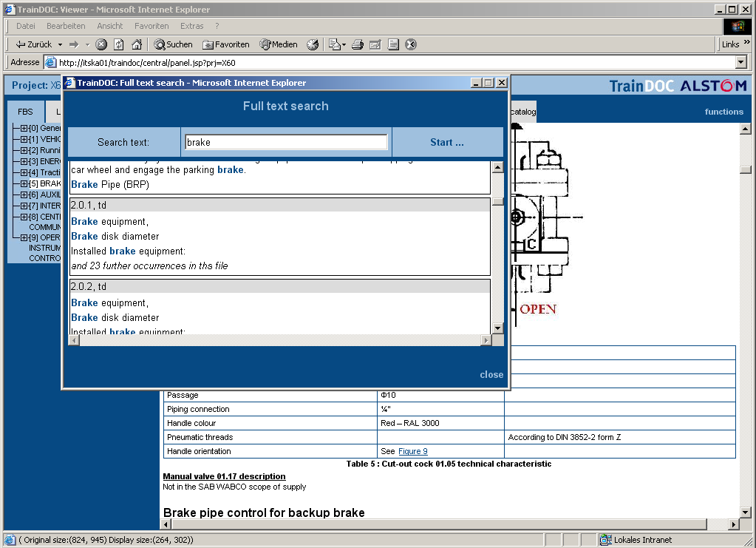Viewport: 756px width, 548px height.
Task: Expand the [7] INTER tree node
Action: (x=24, y=206)
